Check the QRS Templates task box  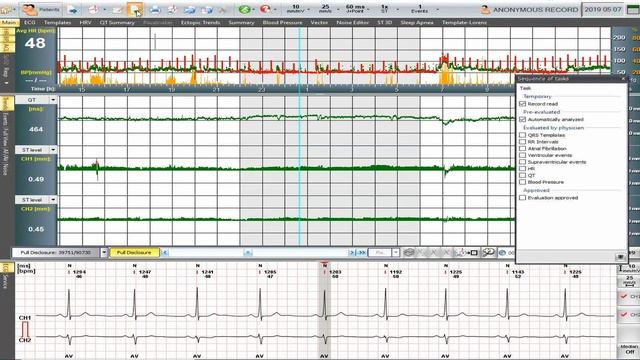[x=522, y=135]
